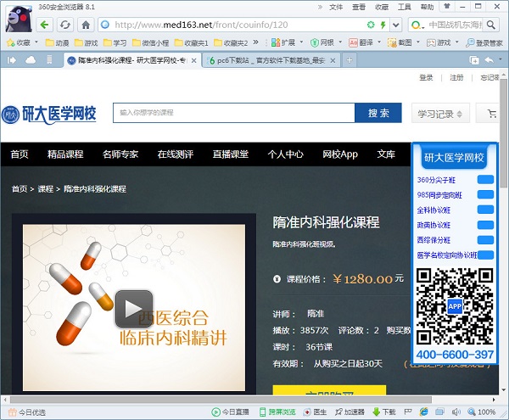This screenshot has width=509, height=420.
Task: Click the APP QR code image
Action: coord(455,306)
